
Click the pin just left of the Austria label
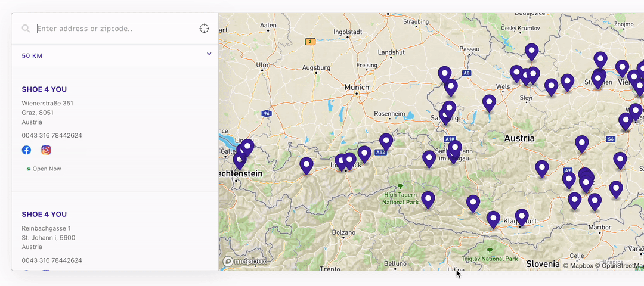[x=489, y=102]
